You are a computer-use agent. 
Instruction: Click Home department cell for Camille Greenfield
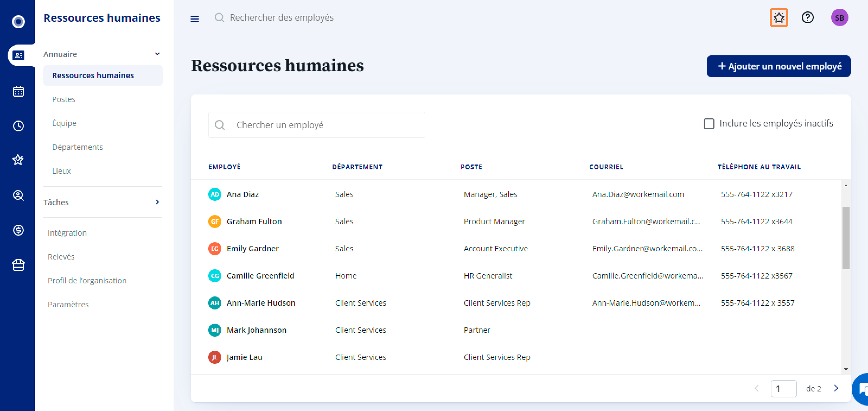[346, 276]
